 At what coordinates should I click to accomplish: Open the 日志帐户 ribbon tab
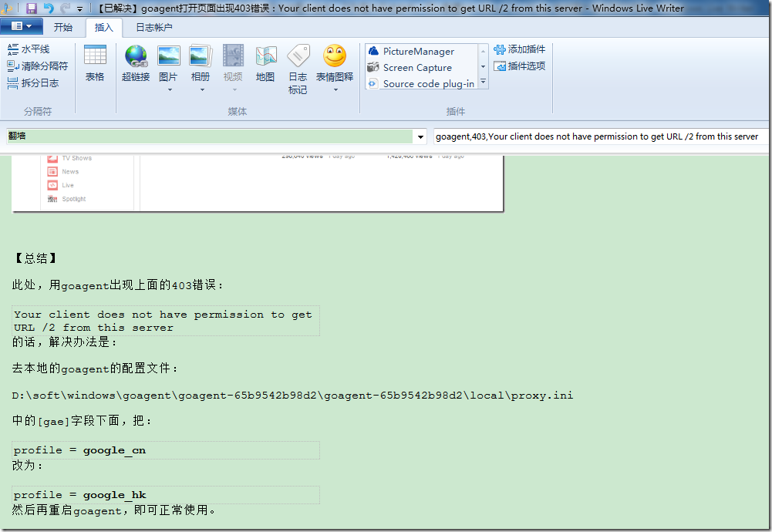pos(154,27)
